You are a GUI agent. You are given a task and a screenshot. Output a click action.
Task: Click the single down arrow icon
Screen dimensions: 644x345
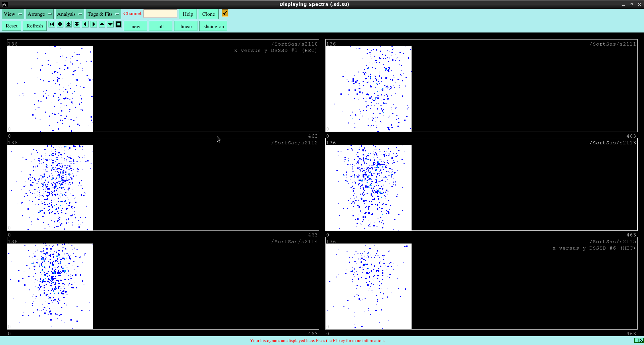coord(110,24)
